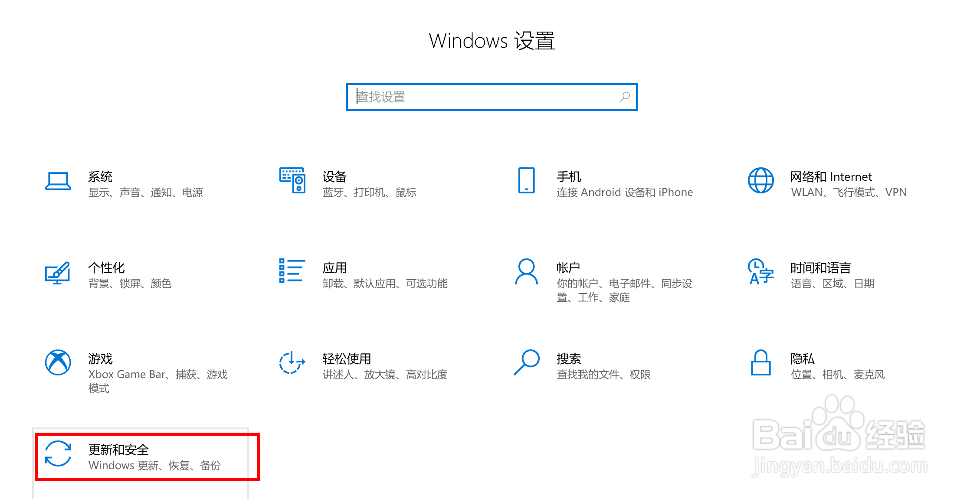Open the 个性化 paintbrush icon
980x499 pixels.
58,273
